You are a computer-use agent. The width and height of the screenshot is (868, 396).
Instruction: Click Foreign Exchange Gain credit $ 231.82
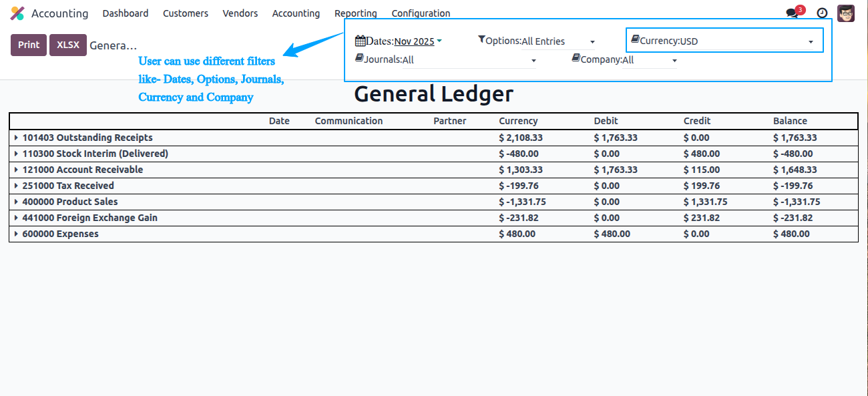pyautogui.click(x=702, y=218)
